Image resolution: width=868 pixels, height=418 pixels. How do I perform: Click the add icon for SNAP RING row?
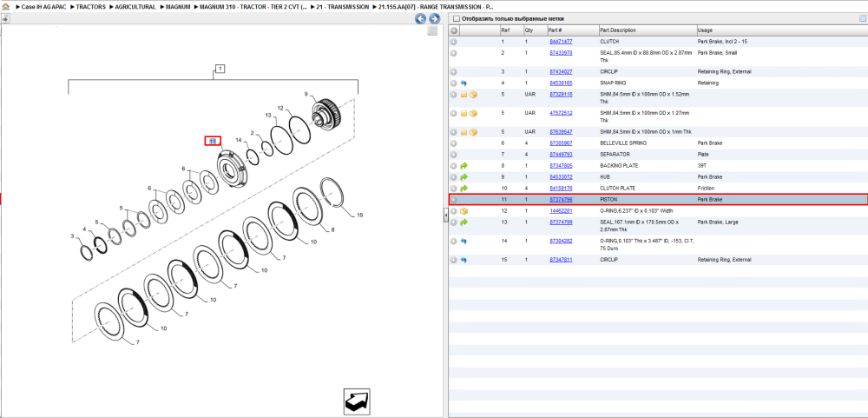coord(453,83)
